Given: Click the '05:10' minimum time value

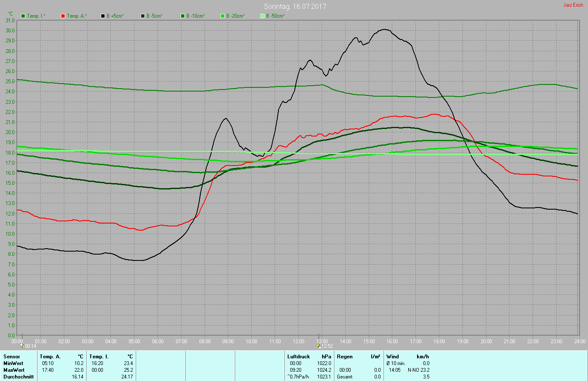Looking at the screenshot, I should 48,363.
